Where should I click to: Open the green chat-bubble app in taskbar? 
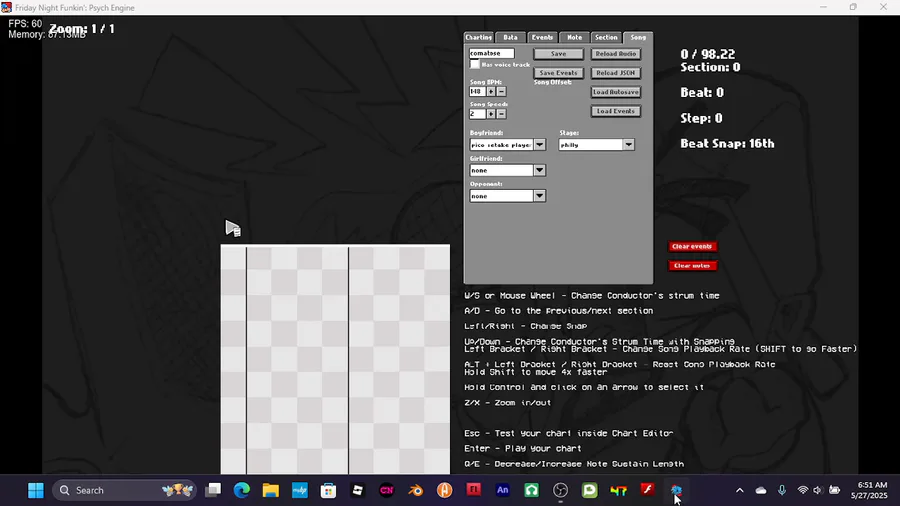(589, 490)
